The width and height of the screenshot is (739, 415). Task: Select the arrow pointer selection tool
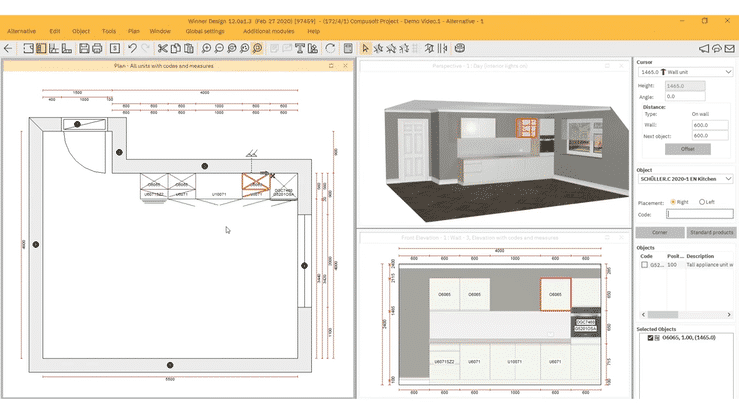pyautogui.click(x=365, y=48)
